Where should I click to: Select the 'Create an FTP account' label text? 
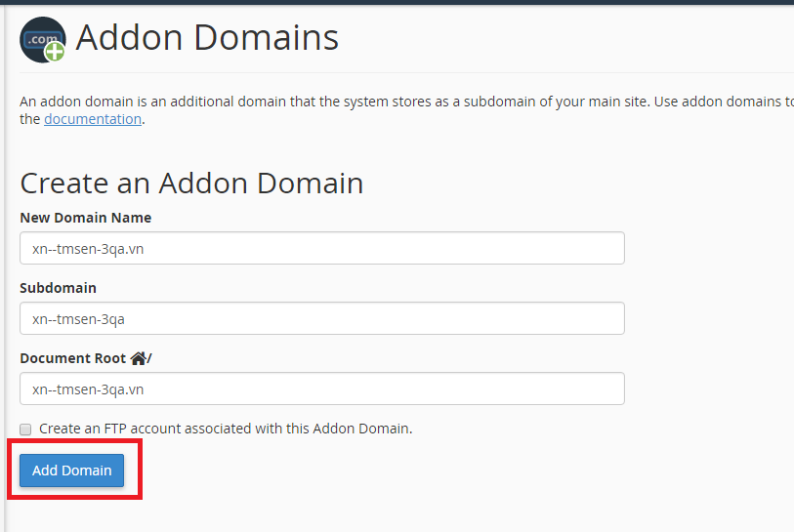coord(226,429)
